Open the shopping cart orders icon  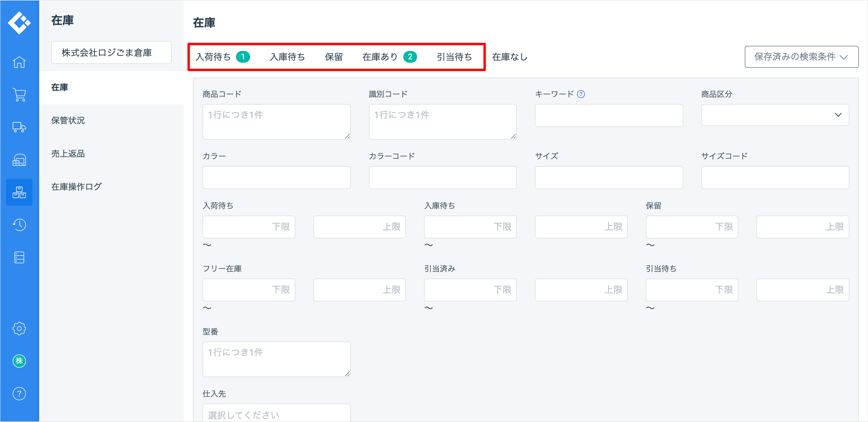pyautogui.click(x=19, y=95)
